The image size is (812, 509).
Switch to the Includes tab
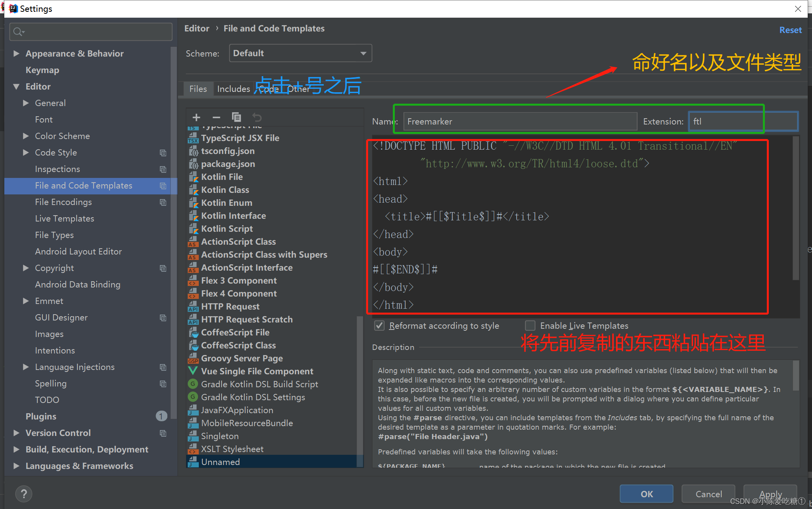(233, 89)
